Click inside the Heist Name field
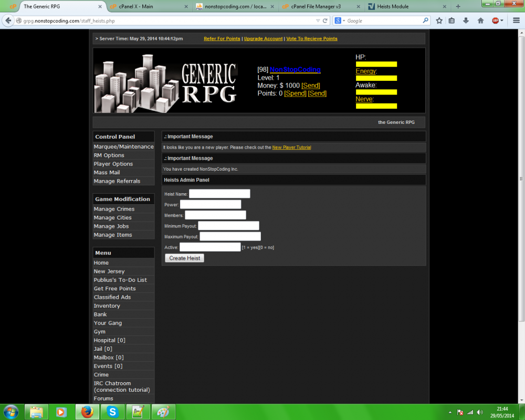Screen dimensions: 525x420 219,193
